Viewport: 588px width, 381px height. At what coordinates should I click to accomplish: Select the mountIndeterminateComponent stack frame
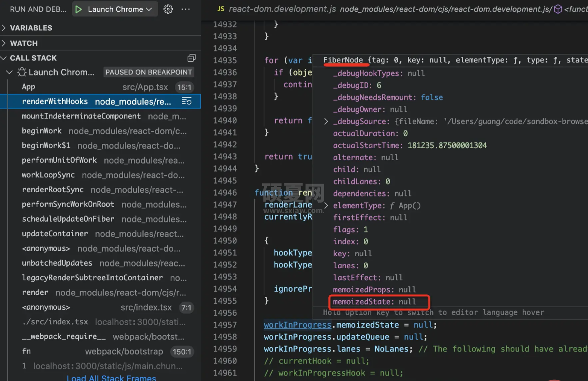point(100,116)
